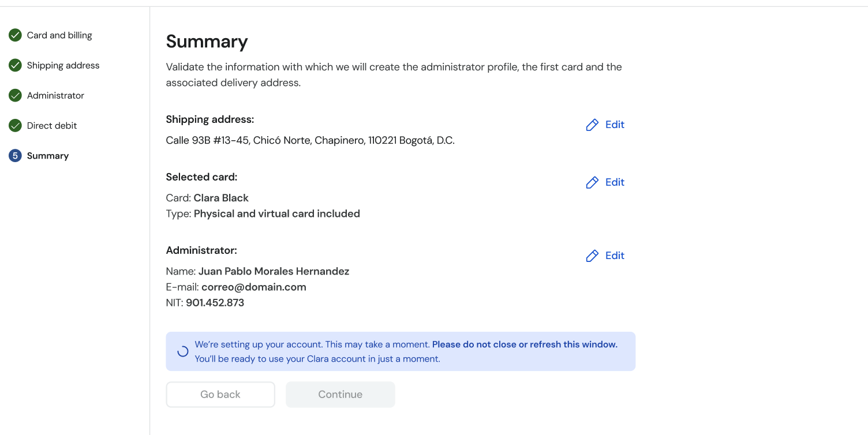The width and height of the screenshot is (868, 435).
Task: Select the Direct debit step
Action: point(52,125)
